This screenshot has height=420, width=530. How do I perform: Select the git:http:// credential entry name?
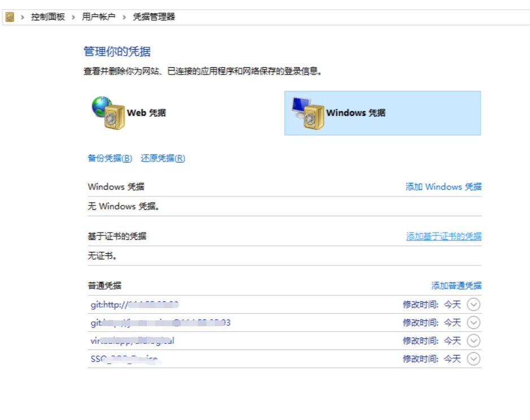134,304
